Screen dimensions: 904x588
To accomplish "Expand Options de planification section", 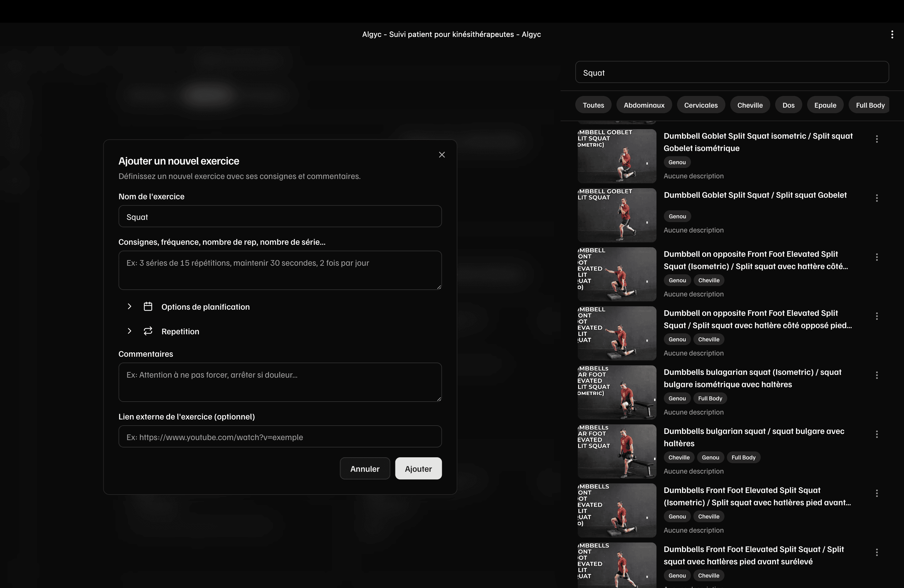I will (x=129, y=307).
